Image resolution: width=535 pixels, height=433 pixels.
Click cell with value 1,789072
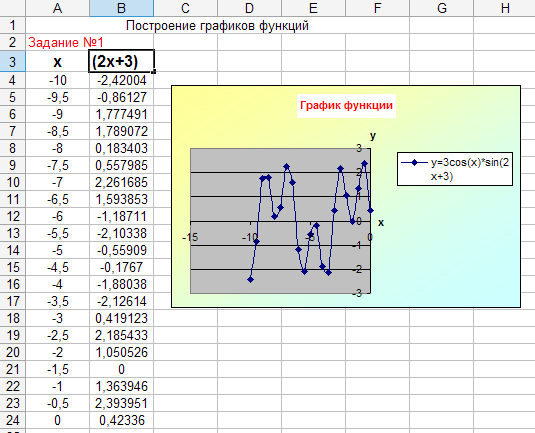(121, 131)
